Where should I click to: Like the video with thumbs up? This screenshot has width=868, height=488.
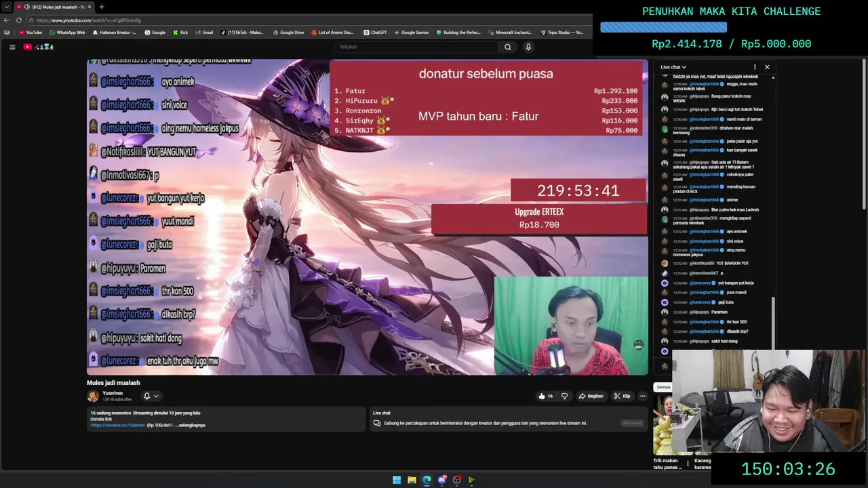546,396
